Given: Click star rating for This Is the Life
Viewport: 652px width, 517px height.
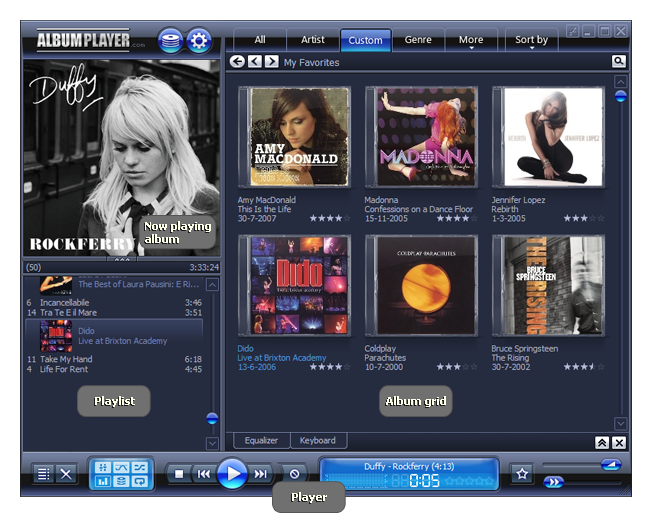Looking at the screenshot, I should (330, 218).
